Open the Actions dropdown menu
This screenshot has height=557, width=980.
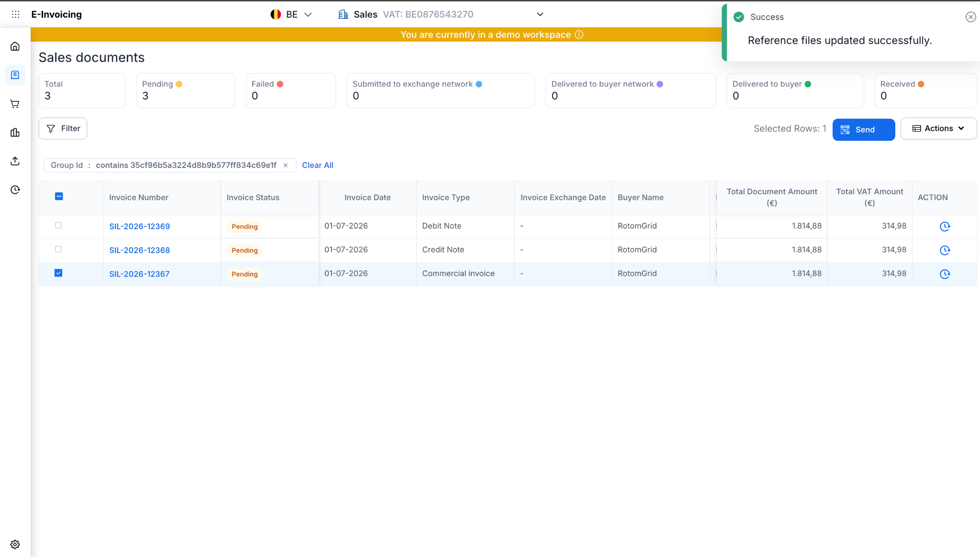(x=938, y=128)
